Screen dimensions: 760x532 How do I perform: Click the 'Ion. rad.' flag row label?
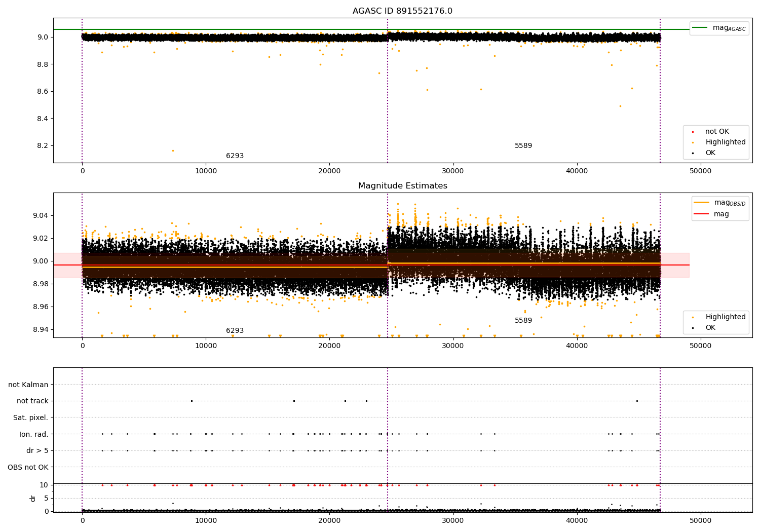pos(33,434)
